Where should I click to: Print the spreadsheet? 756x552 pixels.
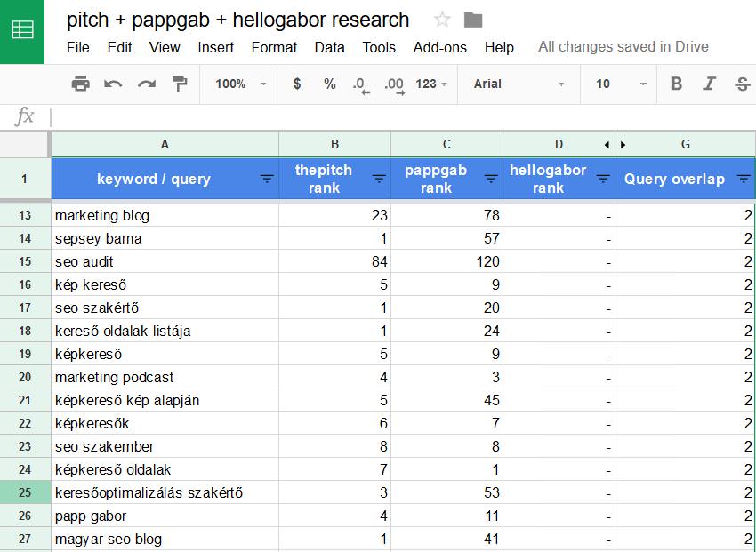80,84
